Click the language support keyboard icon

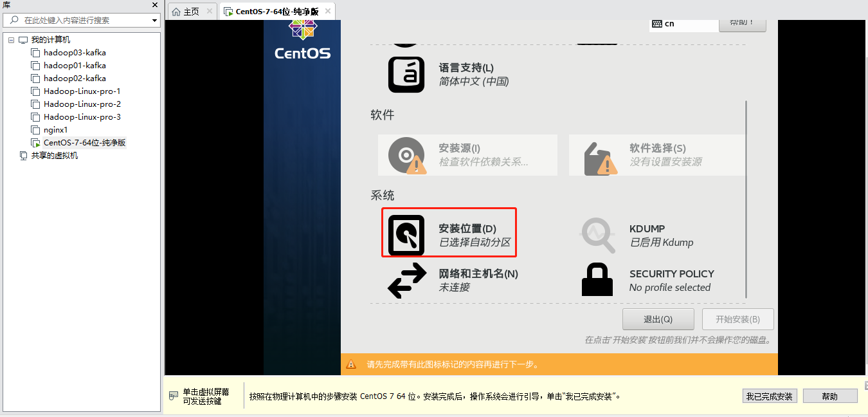406,75
